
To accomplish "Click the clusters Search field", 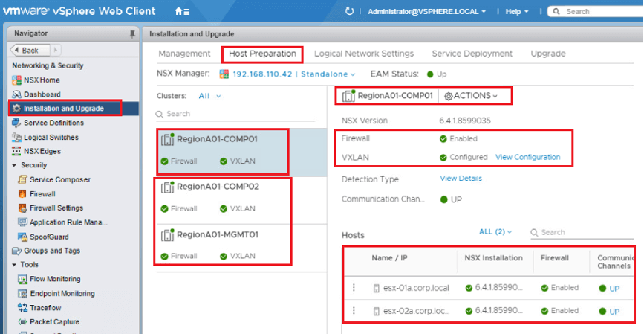I will point(235,114).
